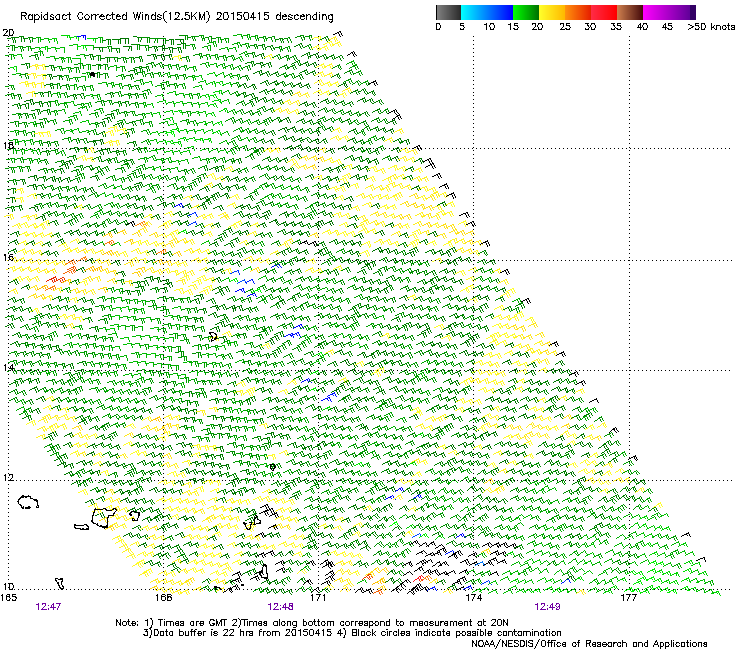
Task: Click the word 'descending' in the title
Action: pos(304,17)
